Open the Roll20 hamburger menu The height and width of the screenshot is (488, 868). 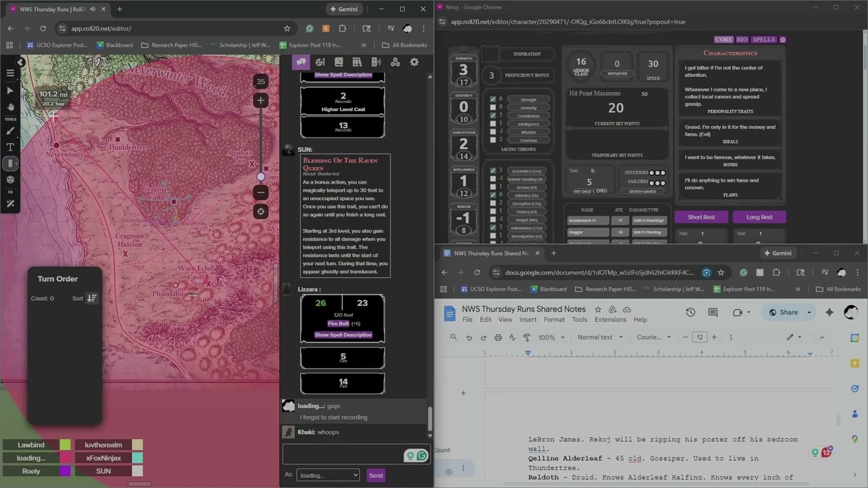click(x=10, y=73)
